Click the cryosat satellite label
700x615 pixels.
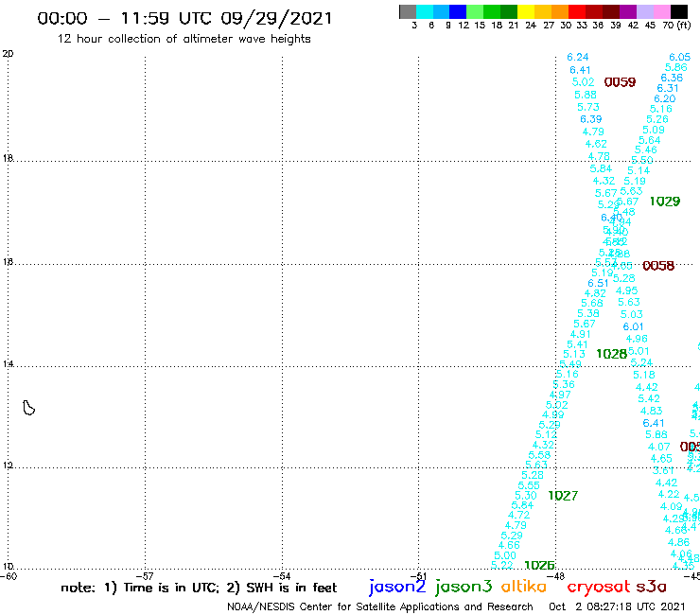click(599, 587)
